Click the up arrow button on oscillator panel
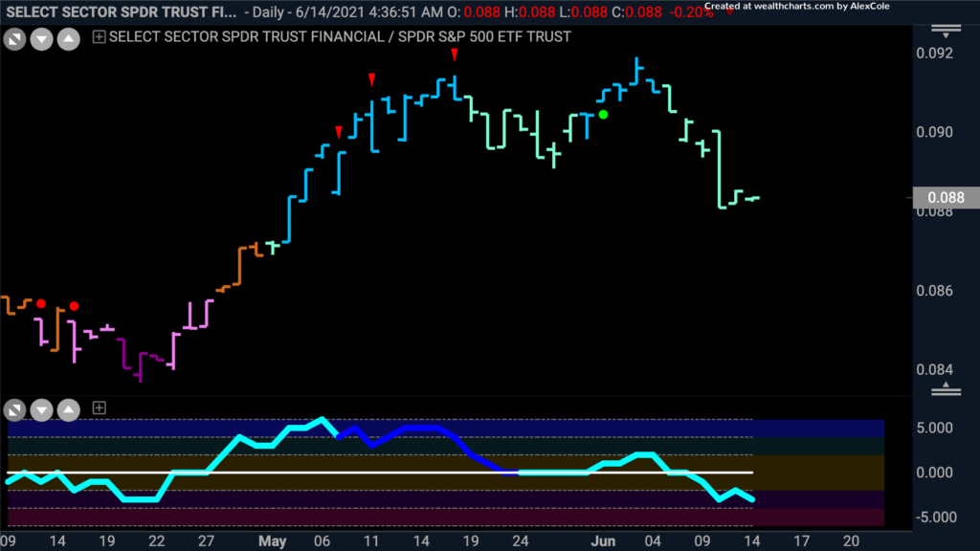This screenshot has height=551, width=980. (69, 409)
